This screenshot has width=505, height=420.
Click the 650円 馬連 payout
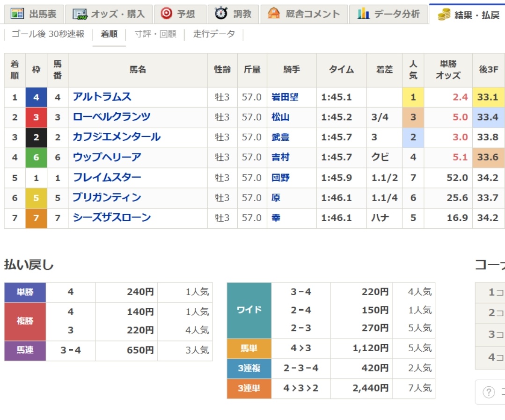click(140, 350)
